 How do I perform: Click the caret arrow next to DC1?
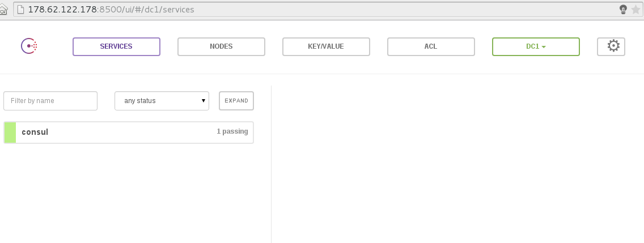point(544,47)
